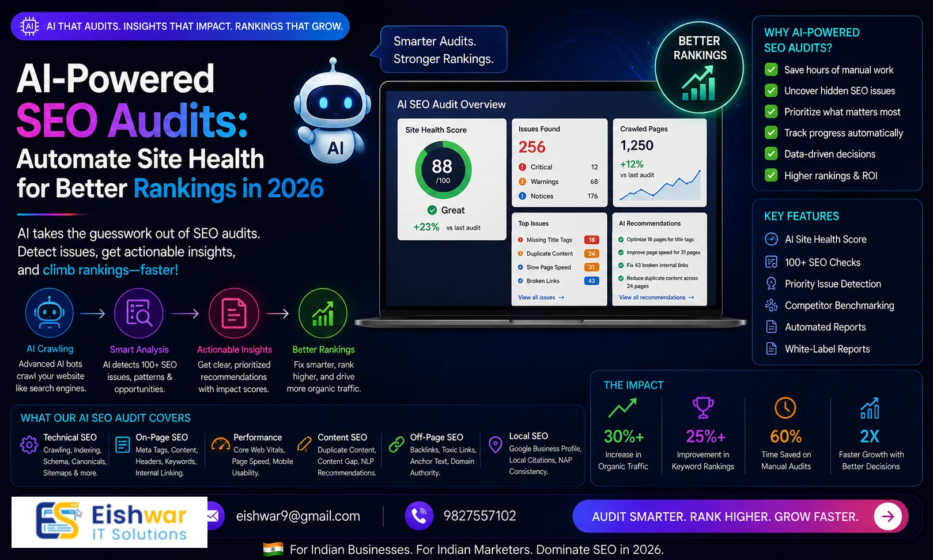Click checkmark beside Prioritize what matters most
The image size is (933, 560).
pos(771,112)
